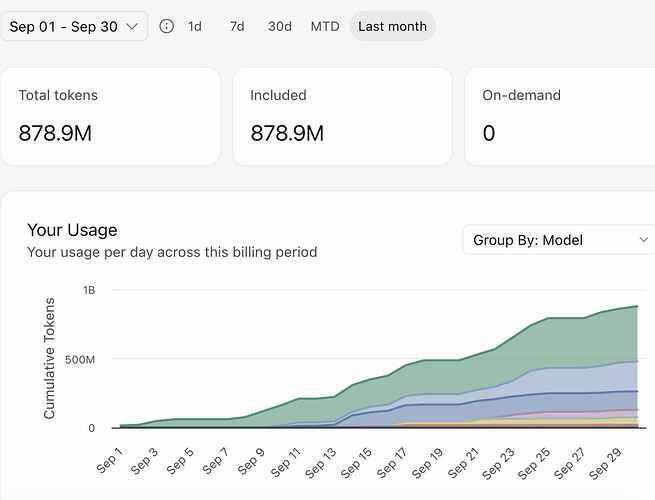655x500 pixels.
Task: Click the On-demand 0 value
Action: coord(489,133)
